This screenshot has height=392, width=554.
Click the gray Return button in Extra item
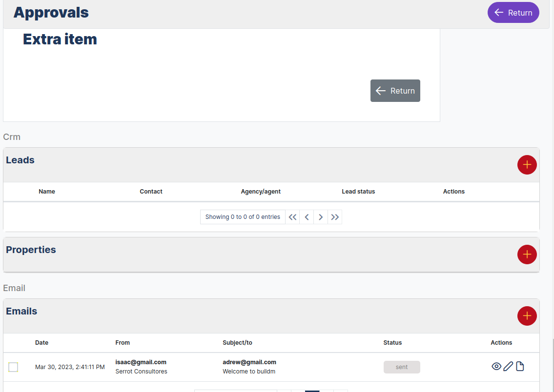click(x=395, y=91)
